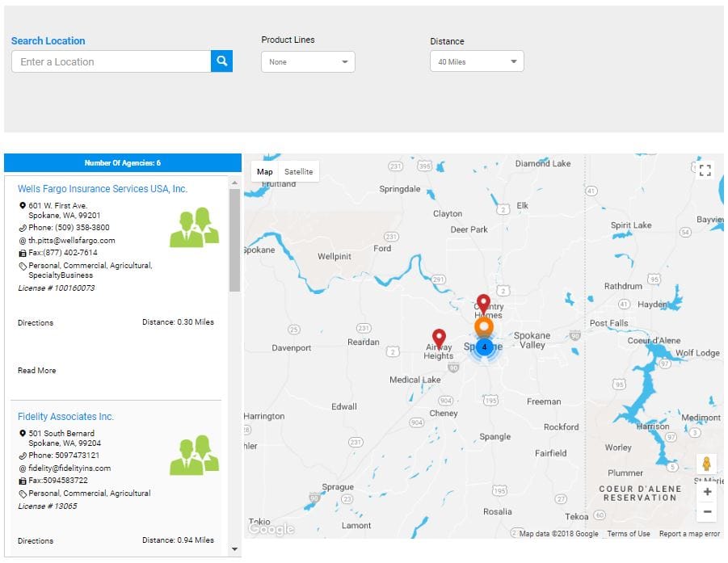The height and width of the screenshot is (563, 728).
Task: Click Number Of Agencies: 6 header
Action: (123, 163)
